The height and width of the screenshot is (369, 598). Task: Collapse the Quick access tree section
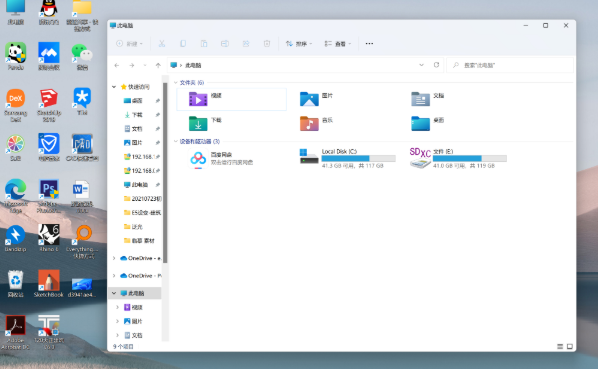pyautogui.click(x=114, y=87)
